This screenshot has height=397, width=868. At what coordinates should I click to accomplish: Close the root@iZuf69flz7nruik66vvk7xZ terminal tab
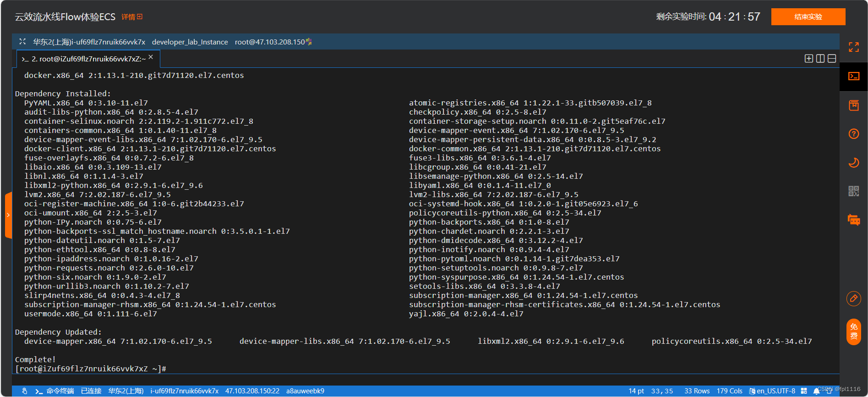151,57
